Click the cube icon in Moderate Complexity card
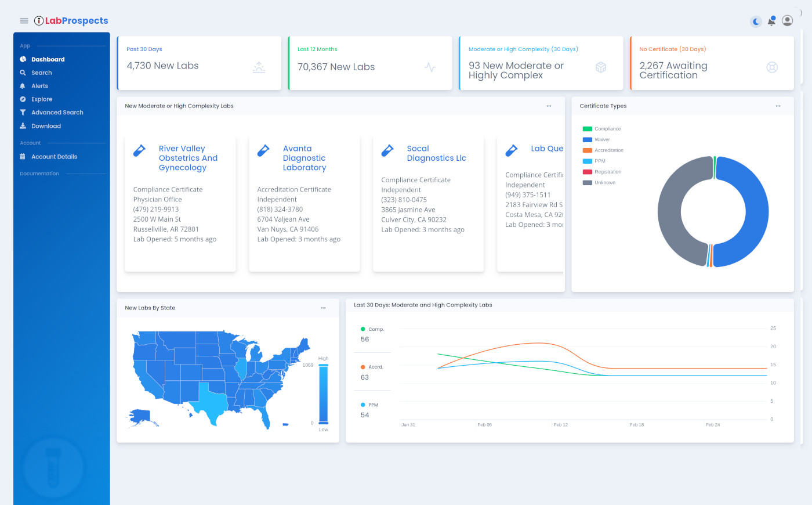This screenshot has height=505, width=812. point(601,67)
